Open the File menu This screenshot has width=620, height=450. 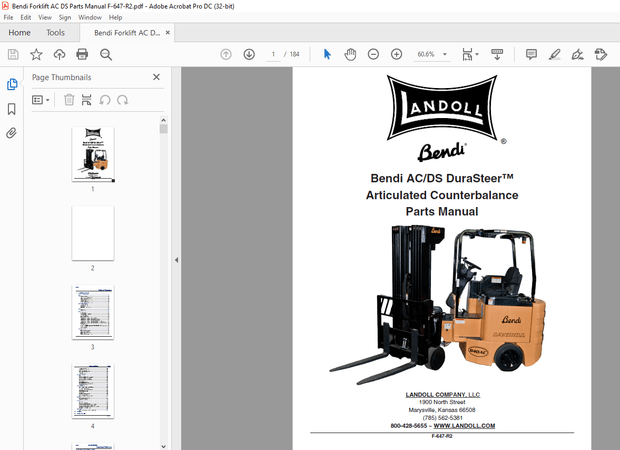tap(8, 17)
